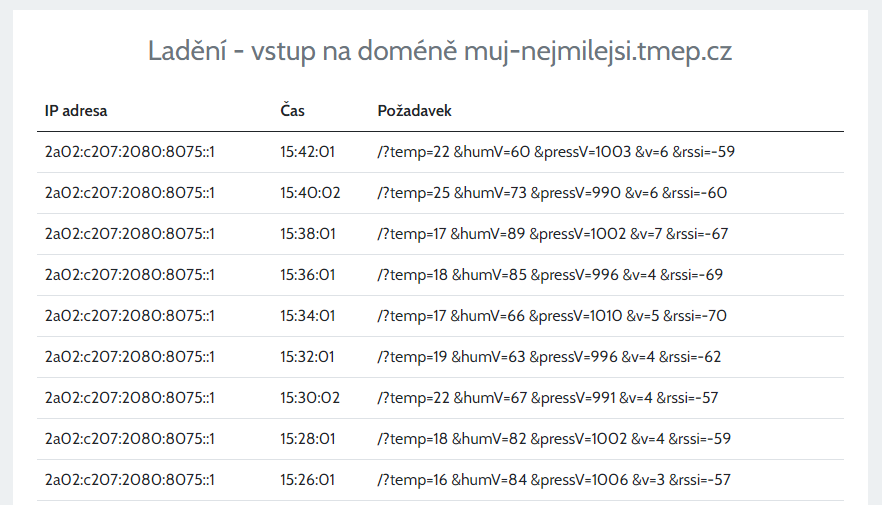The width and height of the screenshot is (882, 505).
Task: Click the Čas column header
Action: pyautogui.click(x=292, y=110)
